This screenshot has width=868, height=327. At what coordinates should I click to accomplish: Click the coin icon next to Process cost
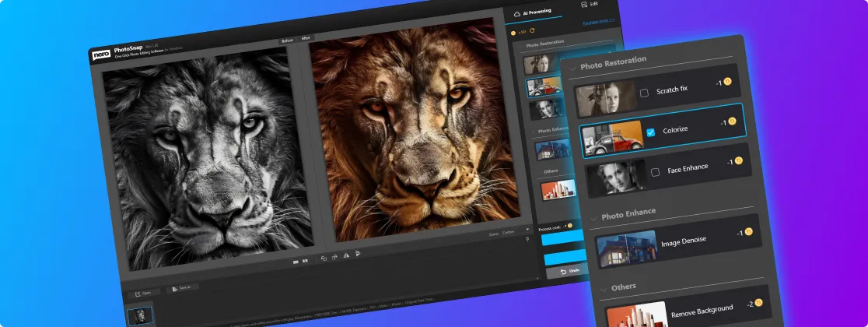[569, 226]
